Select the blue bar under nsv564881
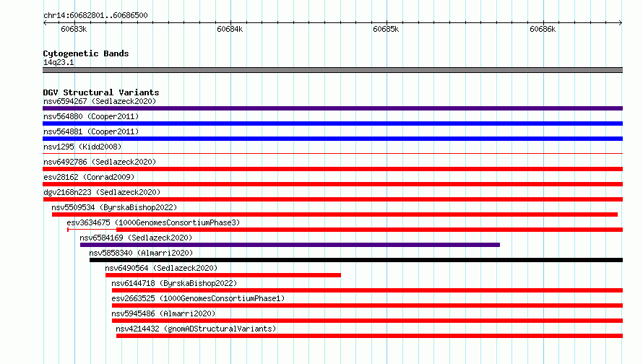The width and height of the screenshot is (643, 364). click(x=332, y=139)
